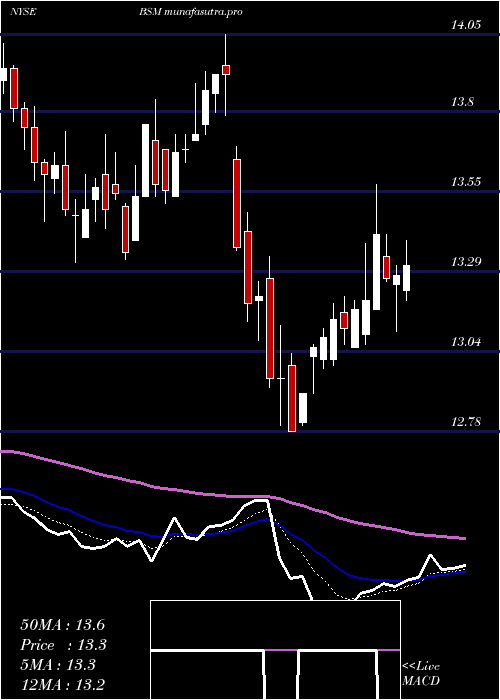Viewport: 500px width, 700px height.
Task: Click the Price : 13.3 readout
Action: 64,645
